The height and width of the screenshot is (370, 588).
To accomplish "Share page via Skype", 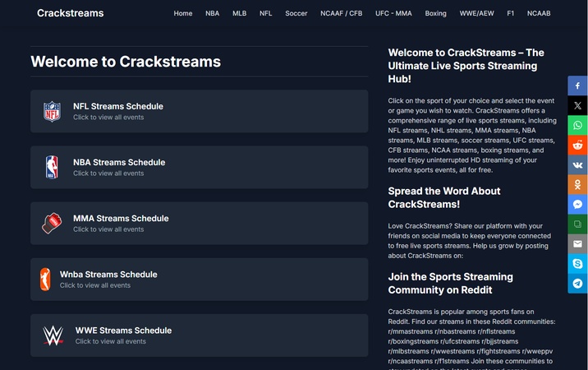I will [577, 264].
